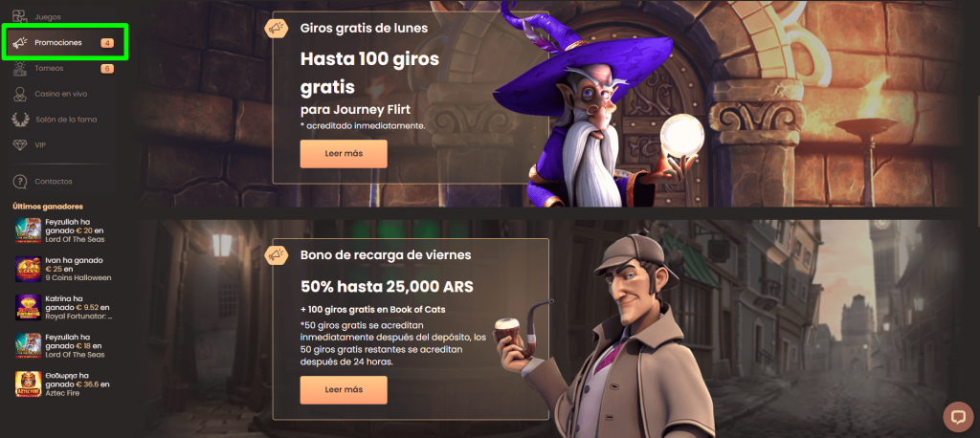
Task: Open the 9 Coins Halloween game thumbnail
Action: [x=28, y=270]
